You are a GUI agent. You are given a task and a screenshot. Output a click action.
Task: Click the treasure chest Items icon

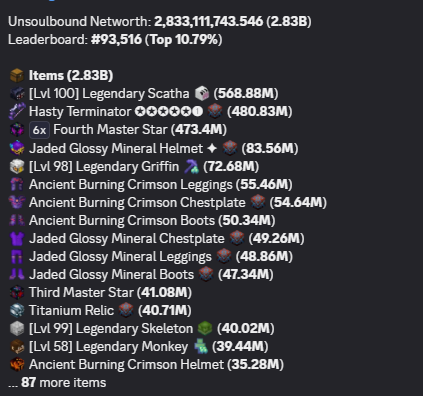pos(17,75)
